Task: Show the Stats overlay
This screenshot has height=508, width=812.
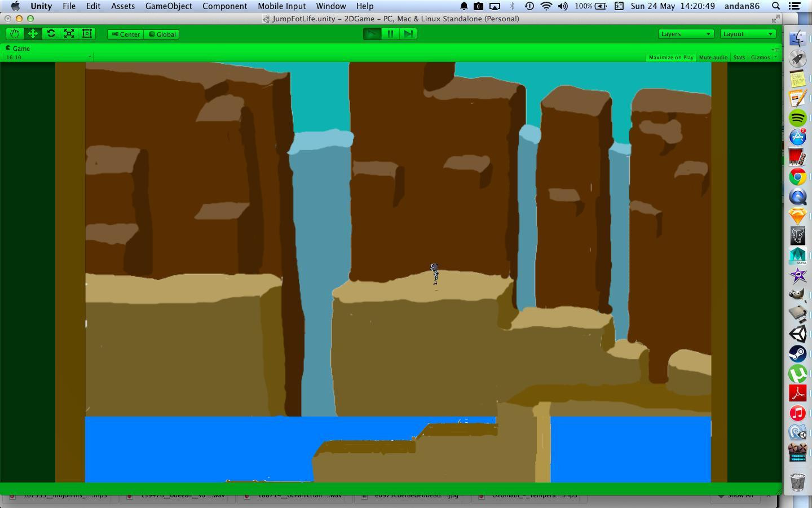Action: click(x=739, y=57)
